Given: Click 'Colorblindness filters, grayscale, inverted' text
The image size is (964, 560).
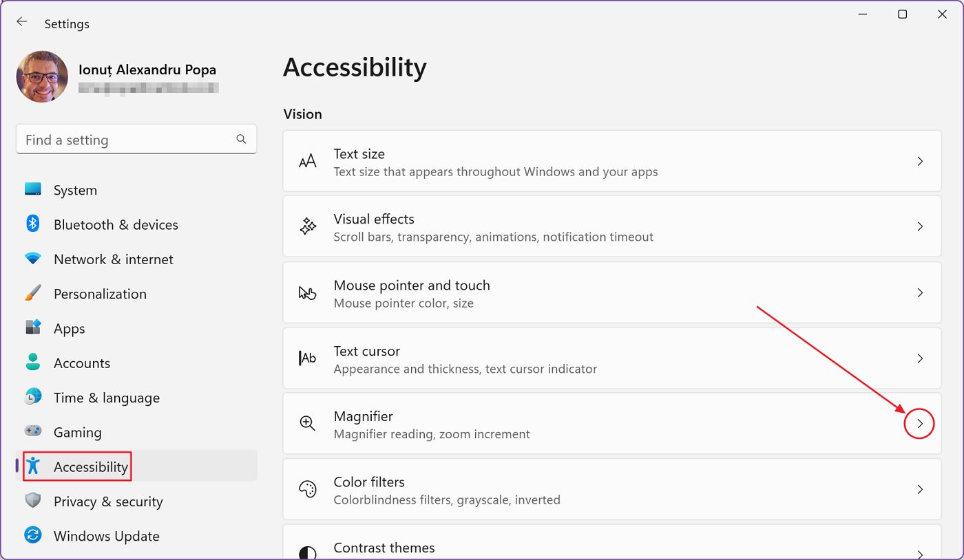Looking at the screenshot, I should (x=447, y=499).
